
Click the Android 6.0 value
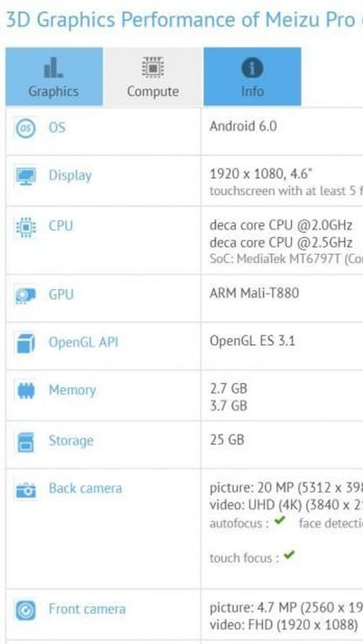[243, 126]
